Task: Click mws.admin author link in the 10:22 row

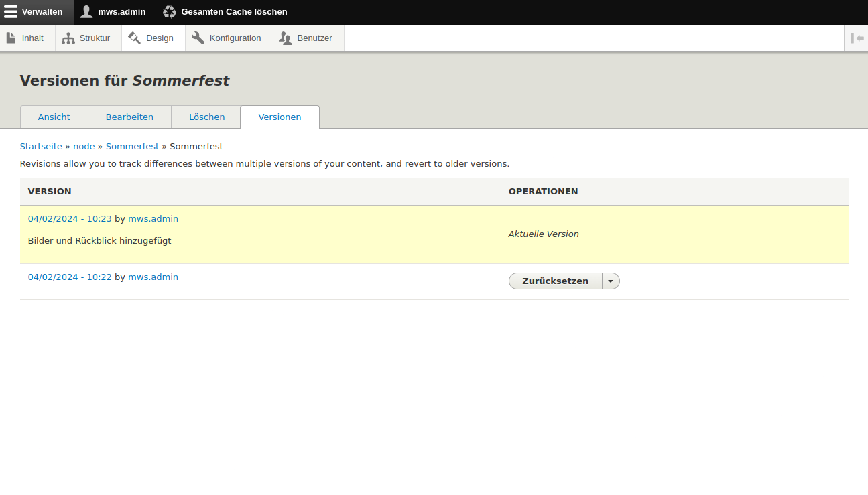Action: 153,277
